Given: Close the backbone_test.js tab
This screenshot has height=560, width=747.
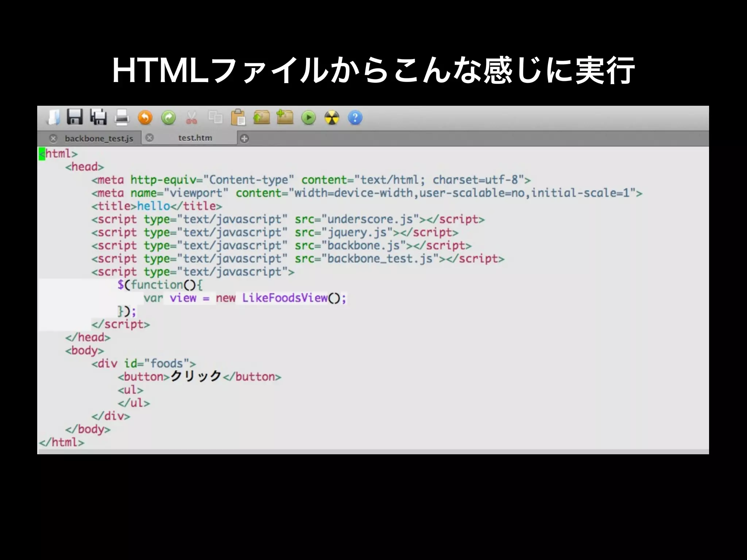Looking at the screenshot, I should 53,139.
